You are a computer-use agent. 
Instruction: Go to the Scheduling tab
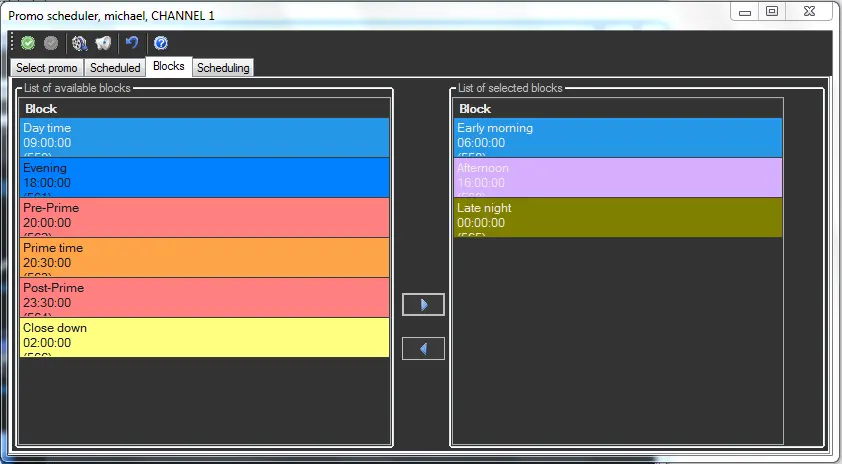223,68
